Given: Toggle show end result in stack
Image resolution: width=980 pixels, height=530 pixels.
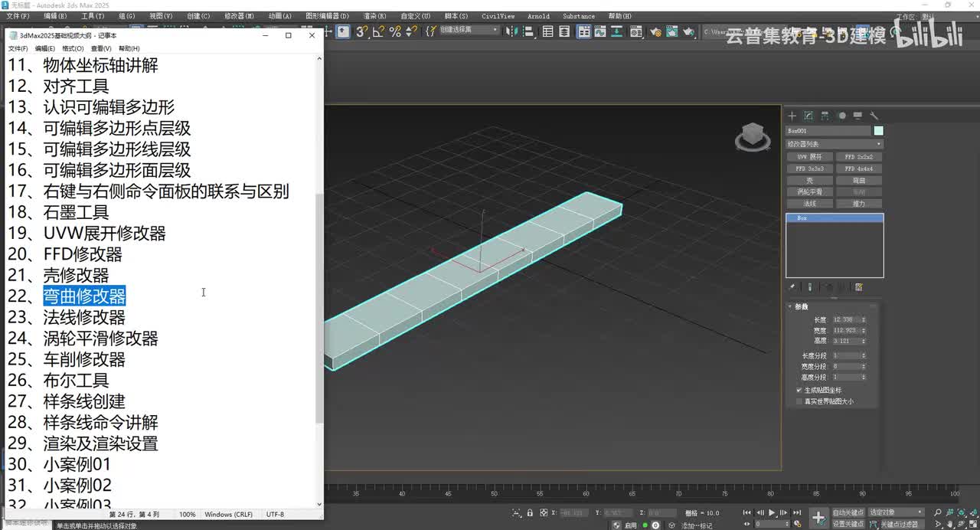Looking at the screenshot, I should point(809,287).
